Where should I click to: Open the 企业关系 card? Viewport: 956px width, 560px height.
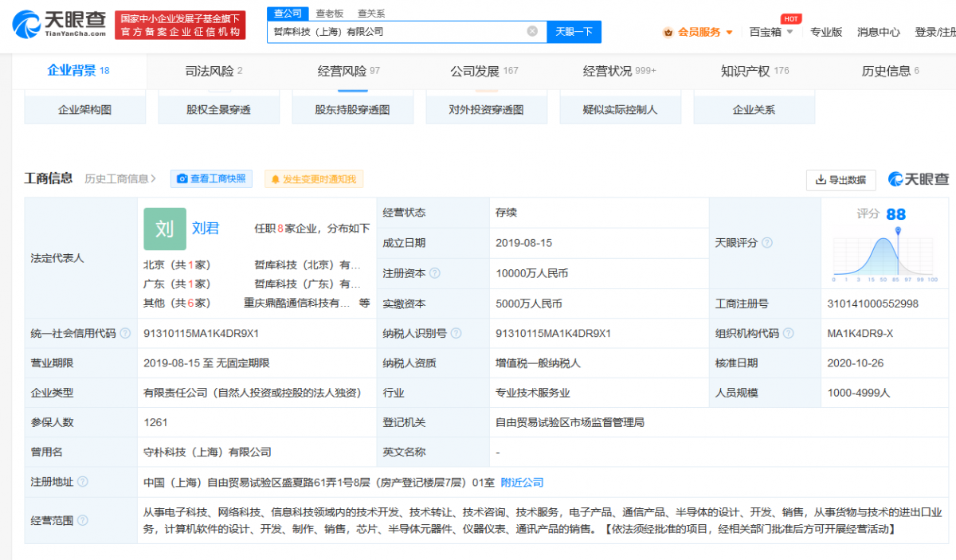pyautogui.click(x=754, y=109)
